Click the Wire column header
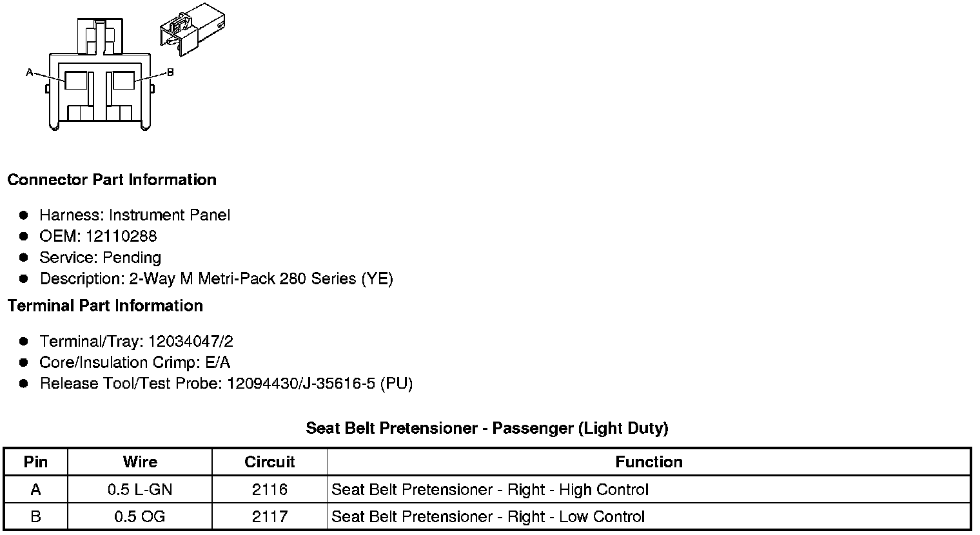980x535 pixels. tap(140, 462)
